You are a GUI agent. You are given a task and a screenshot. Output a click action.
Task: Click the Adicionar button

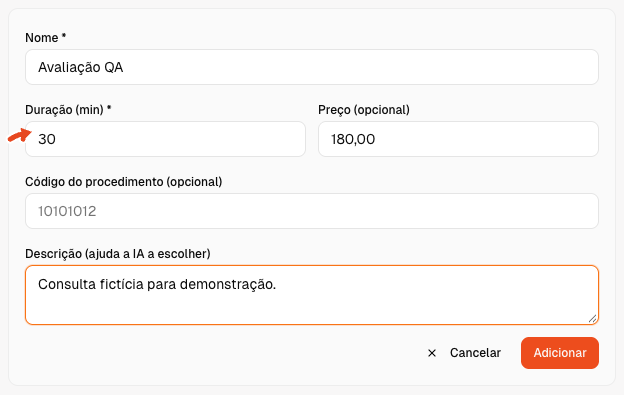coord(560,353)
